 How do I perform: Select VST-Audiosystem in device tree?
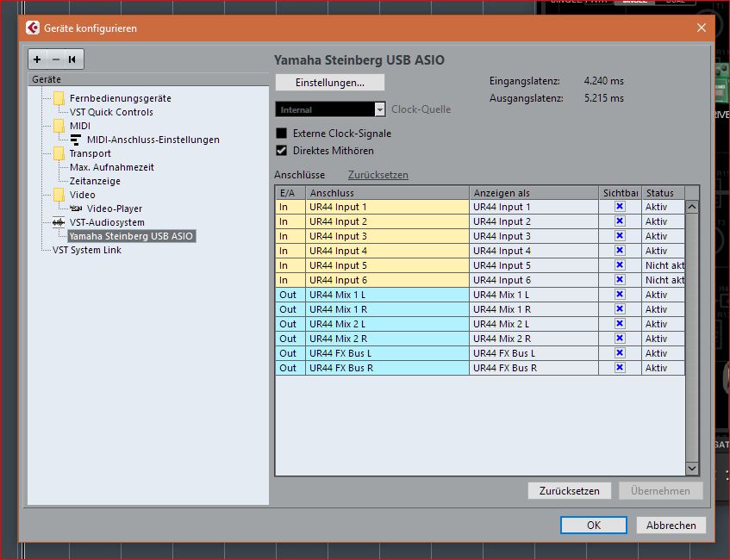tap(107, 222)
